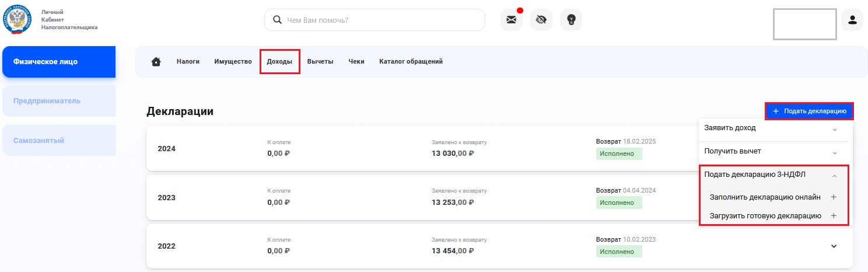The height and width of the screenshot is (272, 868).
Task: Go to home via house icon
Action: (156, 62)
